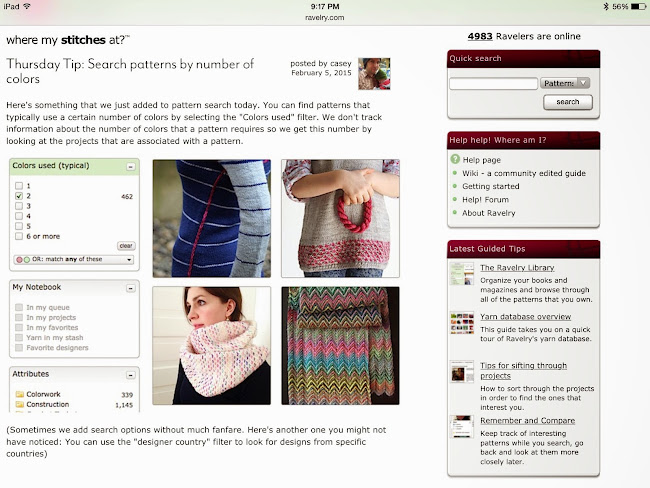Open the zigzag rainbow scarf photo
The image size is (650, 488).
pos(340,345)
